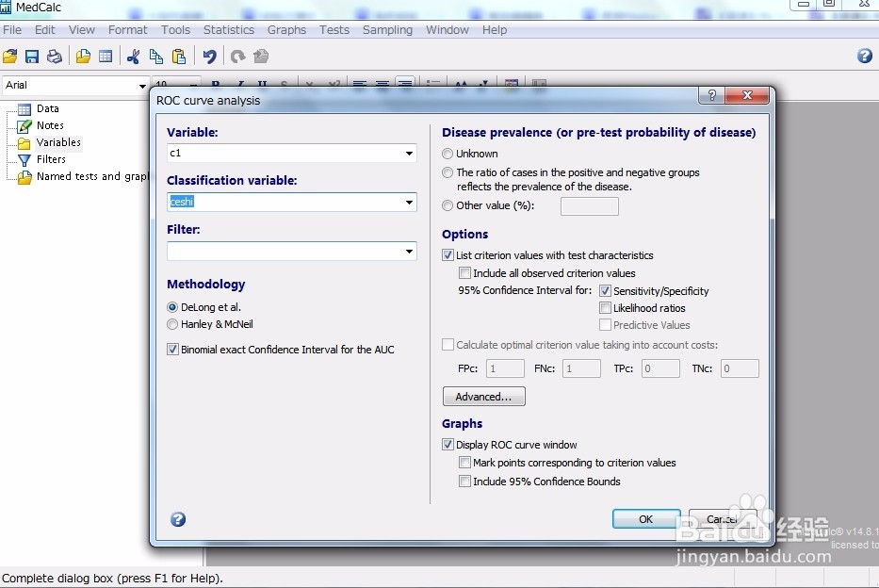Click the disabled Predictive Values checkbox
The height and width of the screenshot is (588, 879).
click(605, 324)
